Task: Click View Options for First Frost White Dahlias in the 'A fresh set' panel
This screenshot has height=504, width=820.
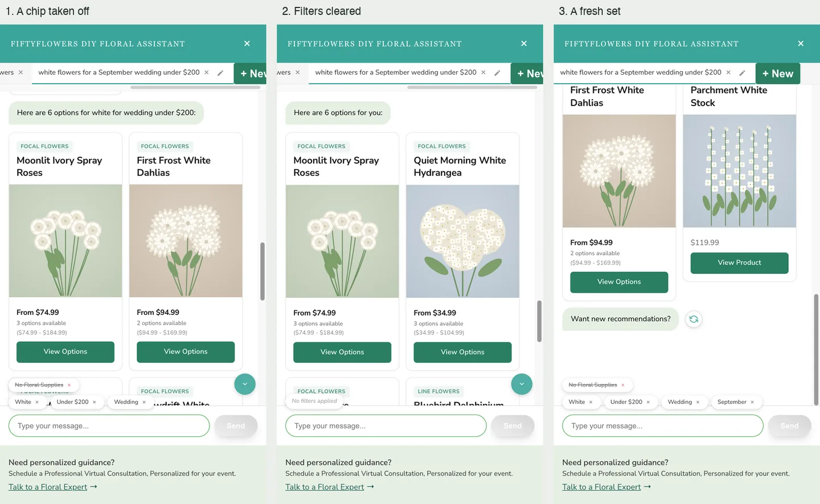Action: click(619, 282)
